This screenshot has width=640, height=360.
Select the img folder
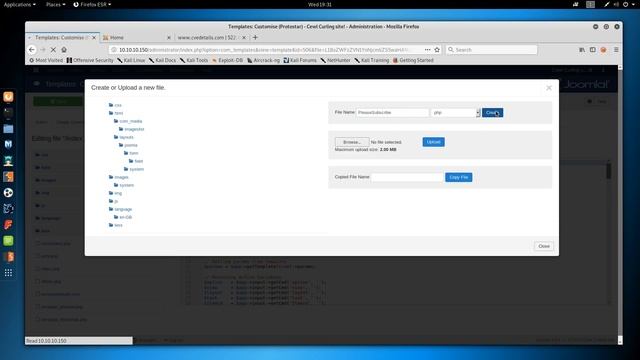pyautogui.click(x=115, y=193)
